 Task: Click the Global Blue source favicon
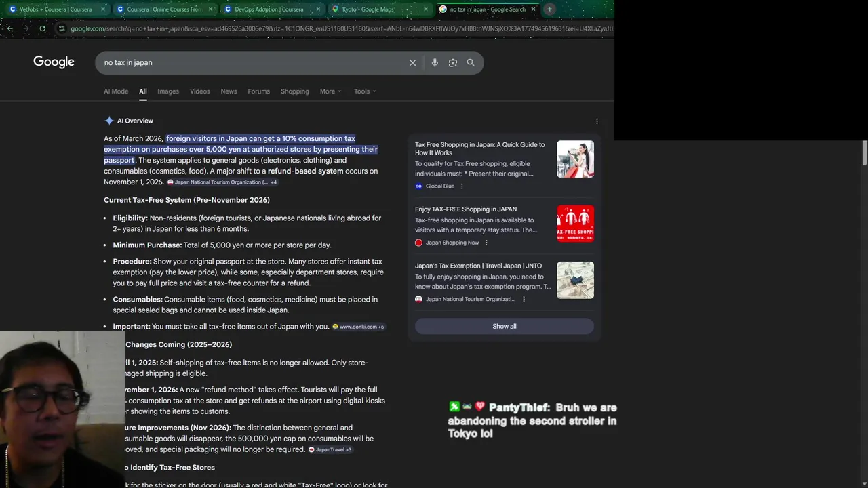pyautogui.click(x=418, y=186)
